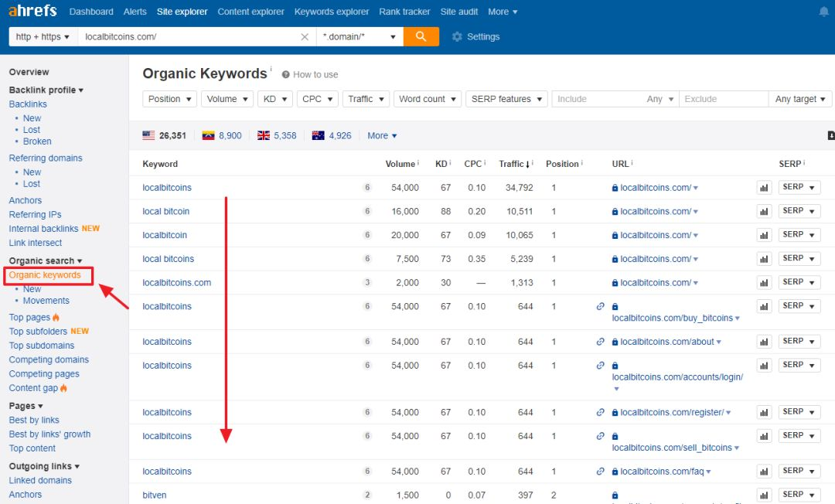Open Internal backlinks in the sidebar
835x504 pixels.
[43, 229]
